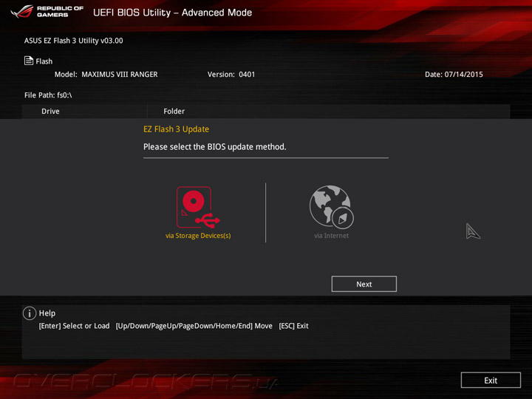Screen dimensions: 532x399
Task: Click the Republic of Gamers logo
Action: pos(47,12)
